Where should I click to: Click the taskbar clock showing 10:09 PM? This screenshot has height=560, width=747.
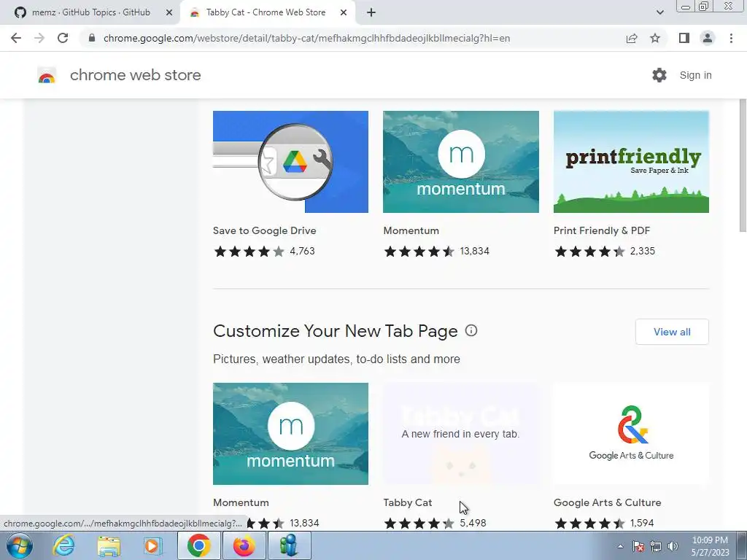tap(710, 546)
